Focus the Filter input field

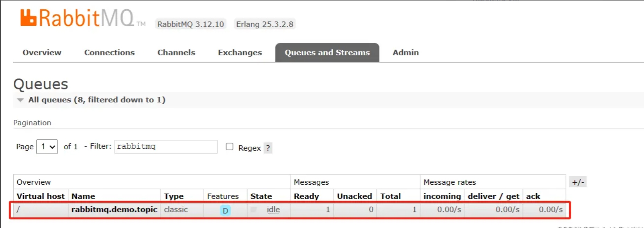click(x=166, y=146)
